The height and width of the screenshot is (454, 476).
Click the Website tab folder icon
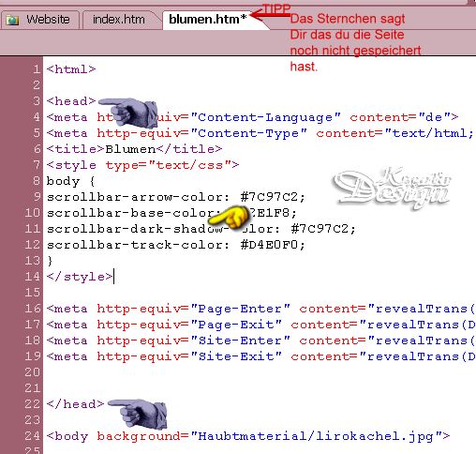coord(13,21)
